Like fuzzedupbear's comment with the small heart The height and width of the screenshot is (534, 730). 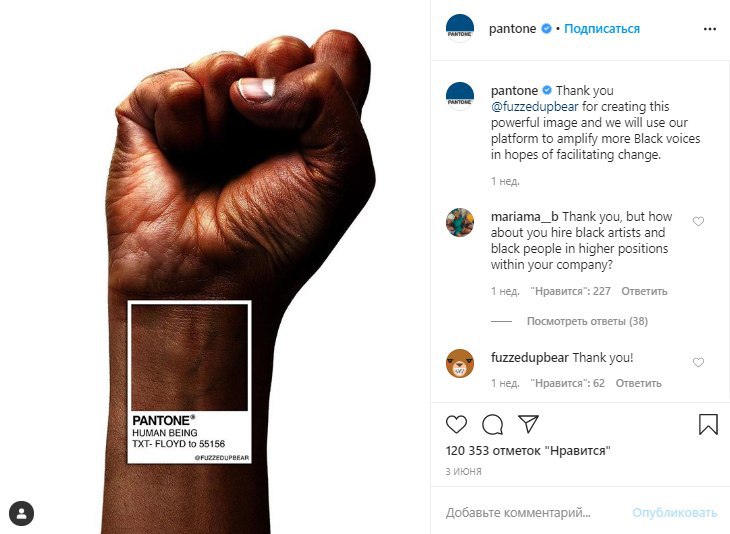698,362
